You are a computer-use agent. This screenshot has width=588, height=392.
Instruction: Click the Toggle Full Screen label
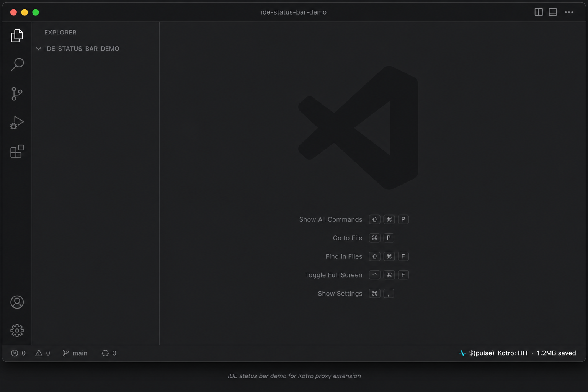click(333, 275)
